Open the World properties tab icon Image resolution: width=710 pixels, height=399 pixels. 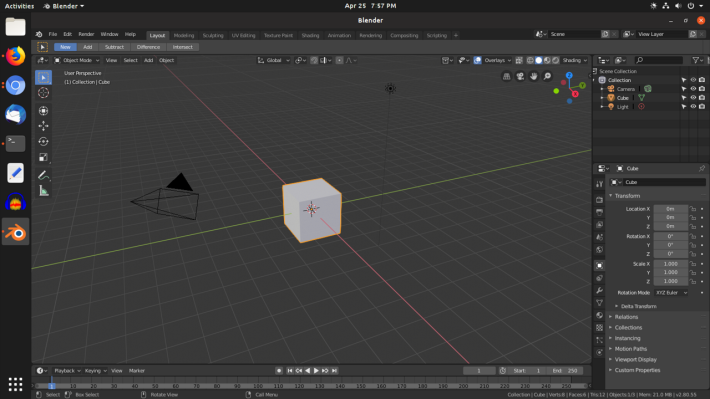point(600,250)
